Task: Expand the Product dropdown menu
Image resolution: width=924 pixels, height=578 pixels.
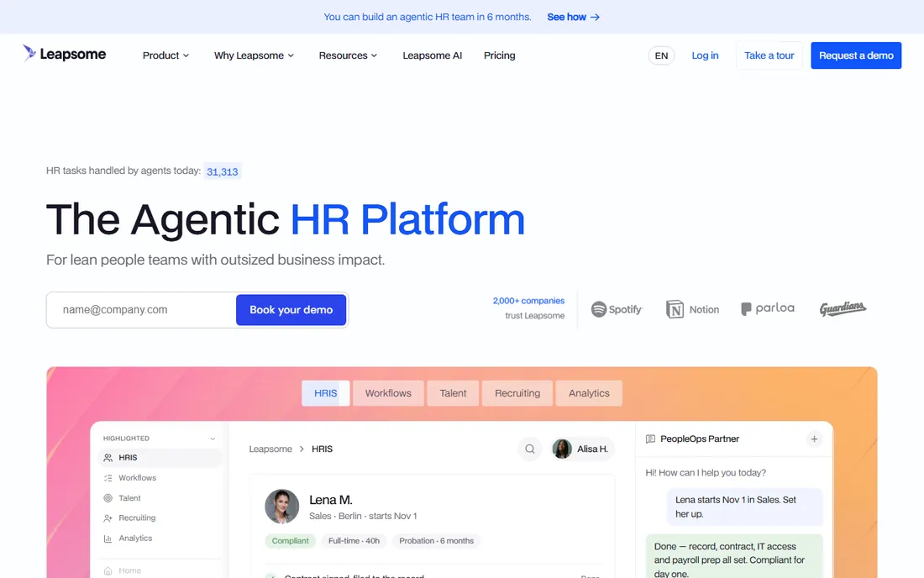Action: (x=165, y=55)
